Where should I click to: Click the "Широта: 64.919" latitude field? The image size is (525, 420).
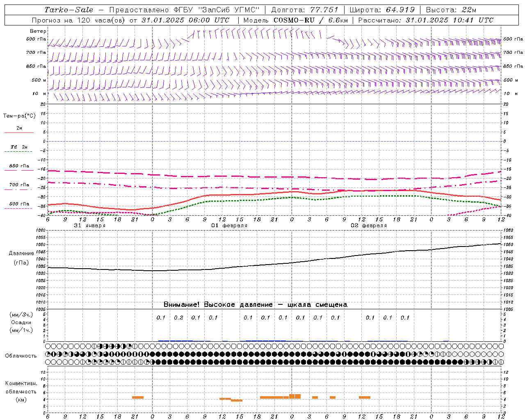(382, 10)
